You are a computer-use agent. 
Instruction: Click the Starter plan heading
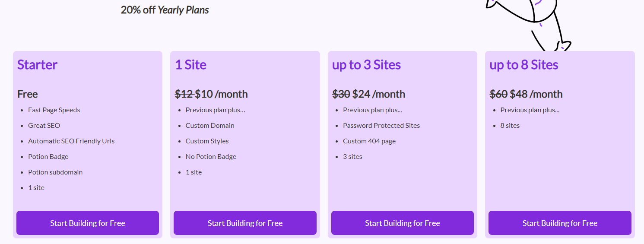(x=37, y=65)
